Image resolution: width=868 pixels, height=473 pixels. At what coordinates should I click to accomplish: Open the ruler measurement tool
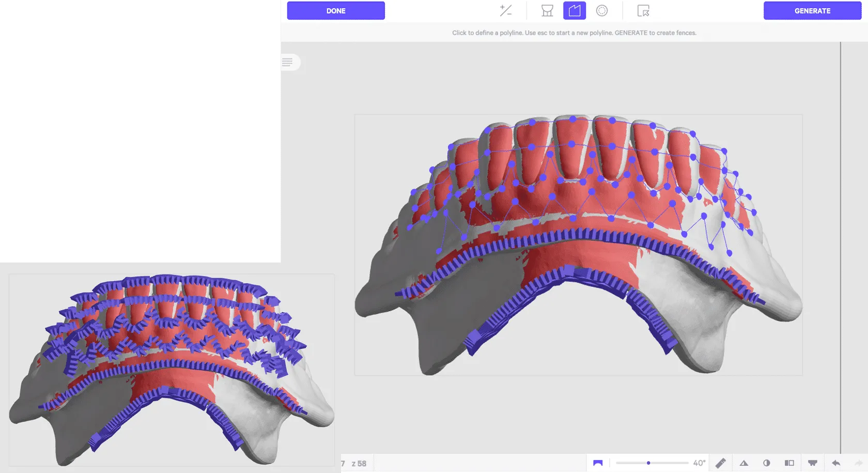coord(721,463)
